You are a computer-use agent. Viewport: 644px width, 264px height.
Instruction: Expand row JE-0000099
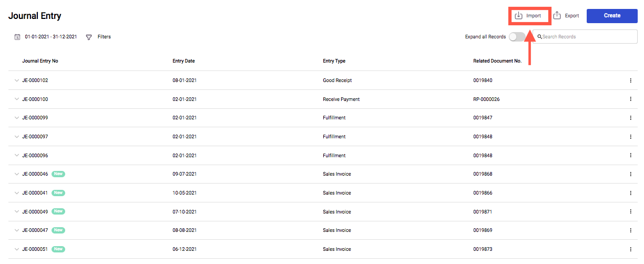16,118
